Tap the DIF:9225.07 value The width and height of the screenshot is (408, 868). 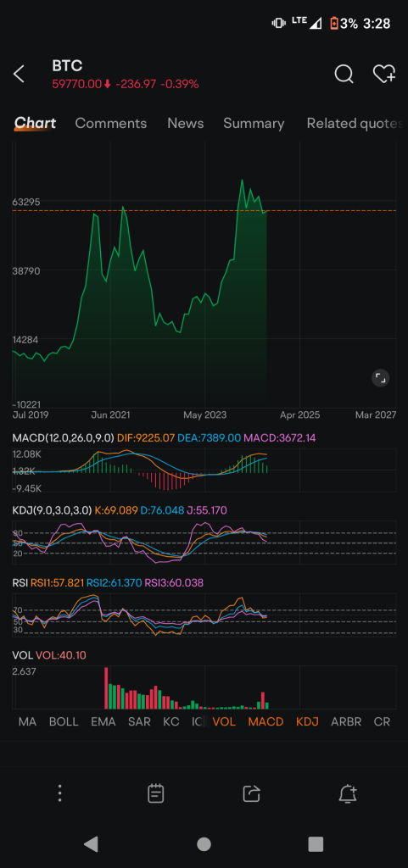[x=146, y=438]
